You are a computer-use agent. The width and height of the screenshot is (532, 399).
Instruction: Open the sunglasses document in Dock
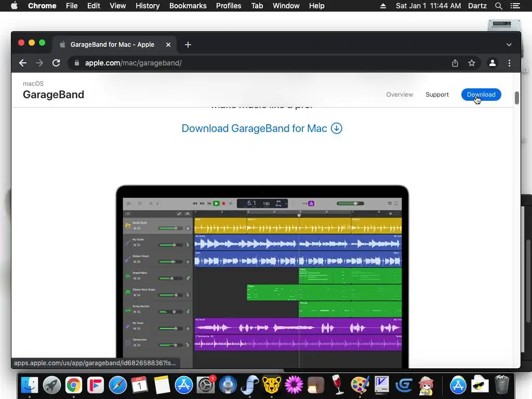[x=480, y=385]
